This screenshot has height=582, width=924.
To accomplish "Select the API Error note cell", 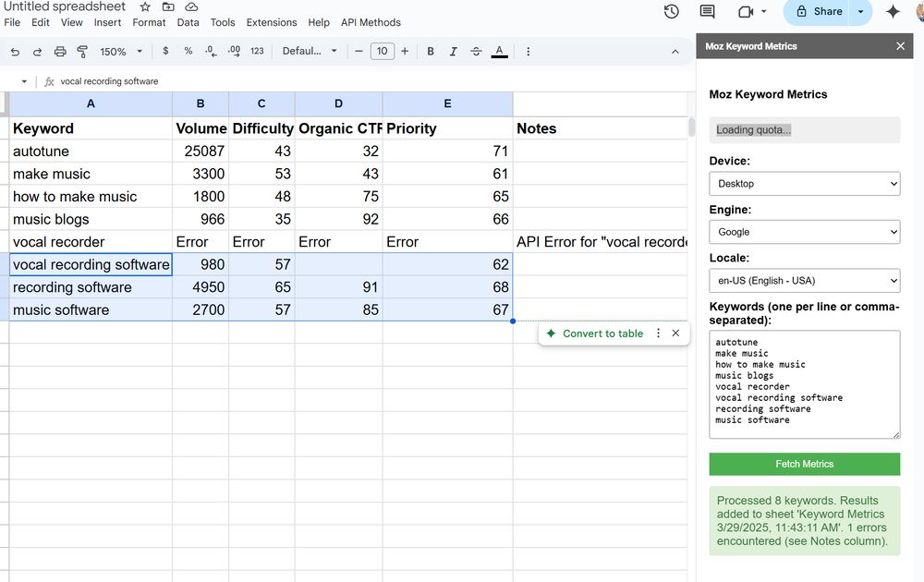I will coord(600,242).
